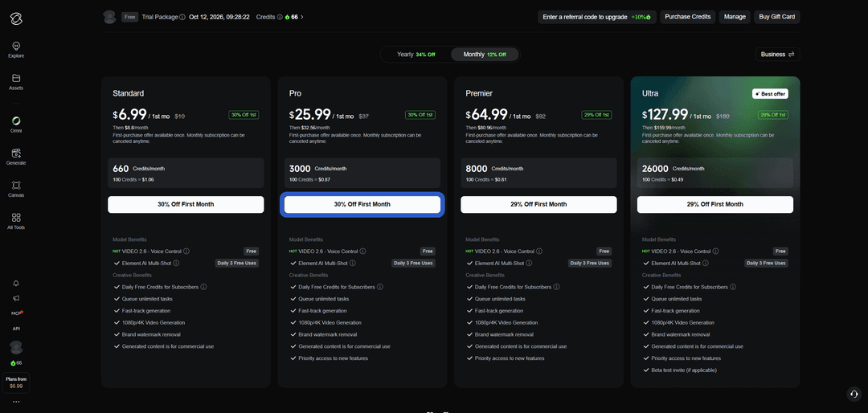868x413 pixels.
Task: Open the Explore page from the sidebar
Action: [x=16, y=49]
